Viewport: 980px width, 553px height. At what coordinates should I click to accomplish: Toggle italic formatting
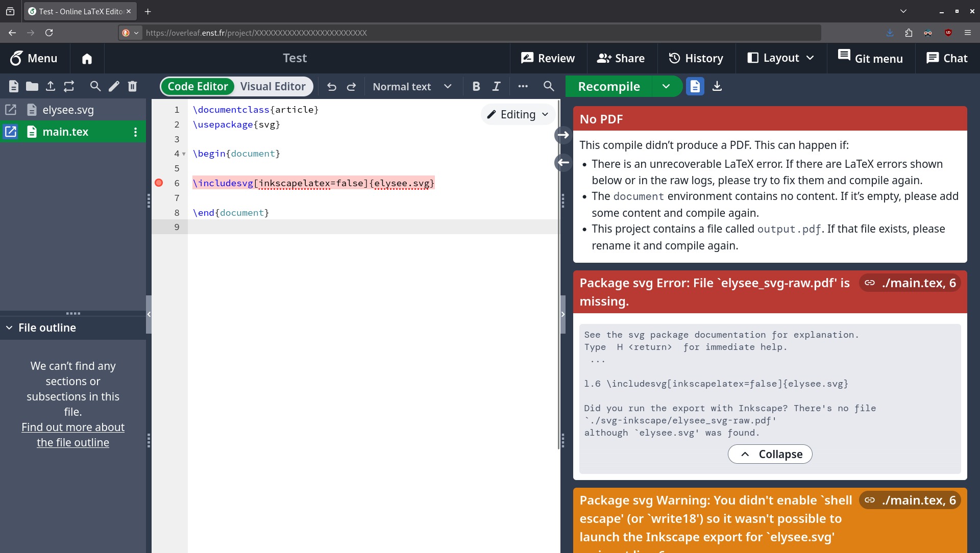496,87
